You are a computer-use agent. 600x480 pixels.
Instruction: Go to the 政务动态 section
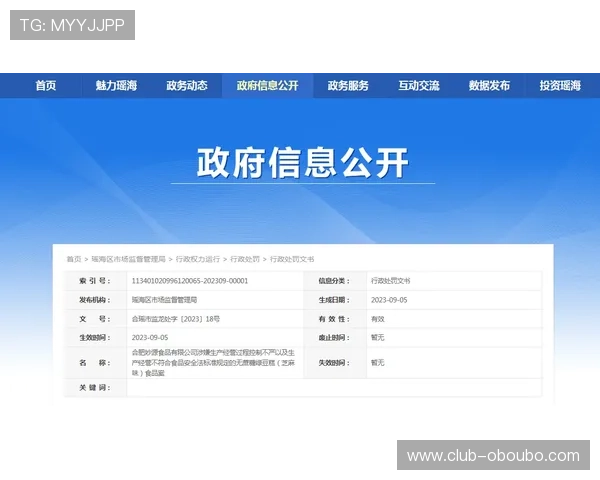pyautogui.click(x=187, y=85)
